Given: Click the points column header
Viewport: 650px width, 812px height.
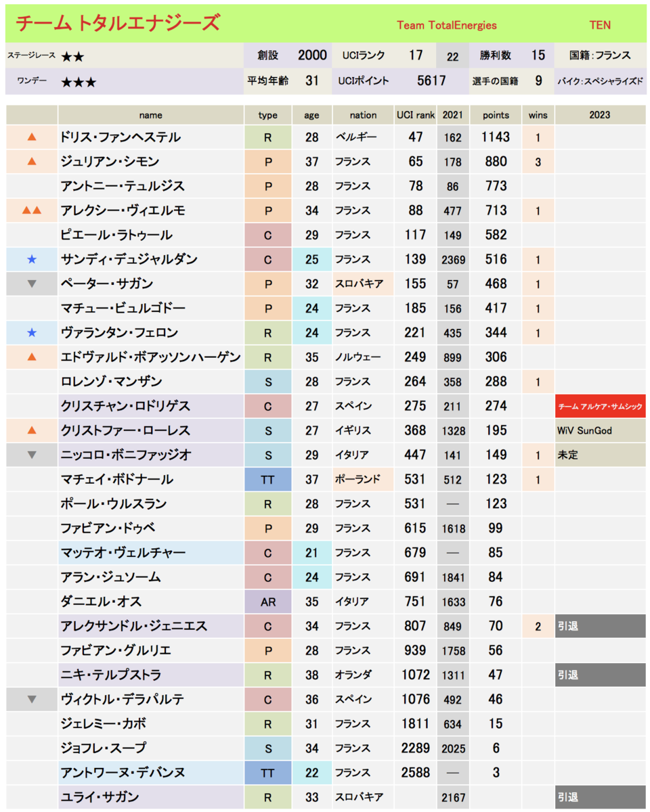Looking at the screenshot, I should 496,115.
